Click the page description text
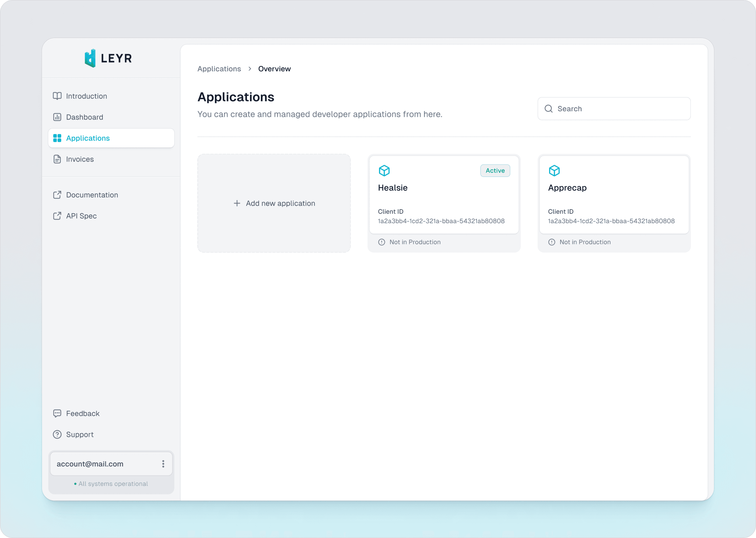The image size is (756, 538). [x=320, y=114]
